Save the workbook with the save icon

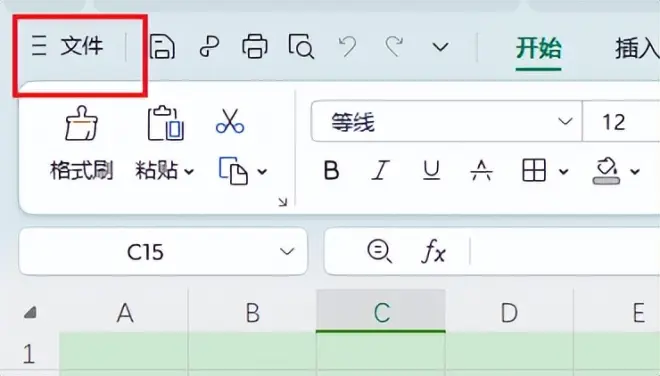[x=162, y=46]
